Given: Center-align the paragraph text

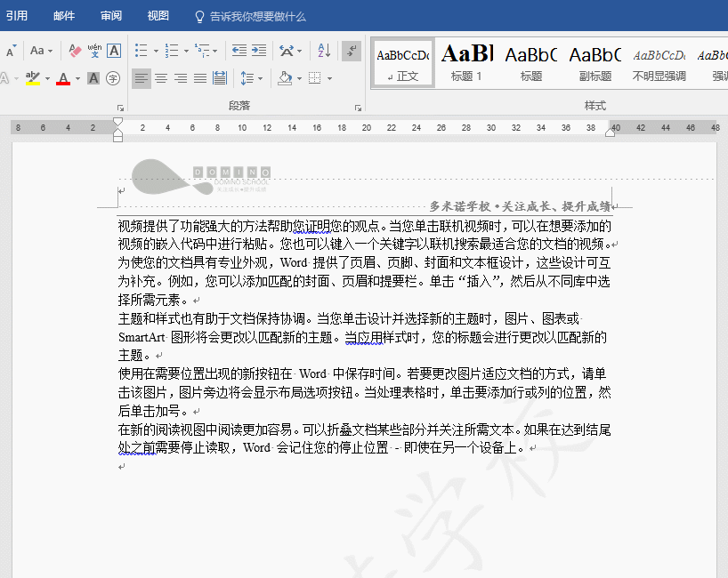Looking at the screenshot, I should point(161,78).
